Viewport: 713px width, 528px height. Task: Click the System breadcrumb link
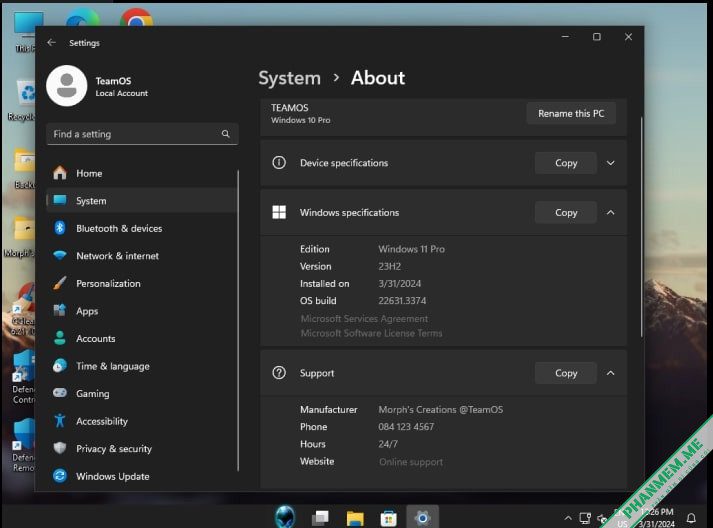tap(289, 78)
